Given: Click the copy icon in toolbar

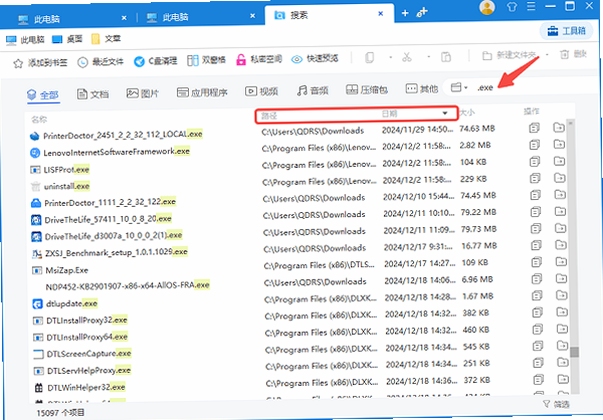Looking at the screenshot, I should pyautogui.click(x=369, y=58).
